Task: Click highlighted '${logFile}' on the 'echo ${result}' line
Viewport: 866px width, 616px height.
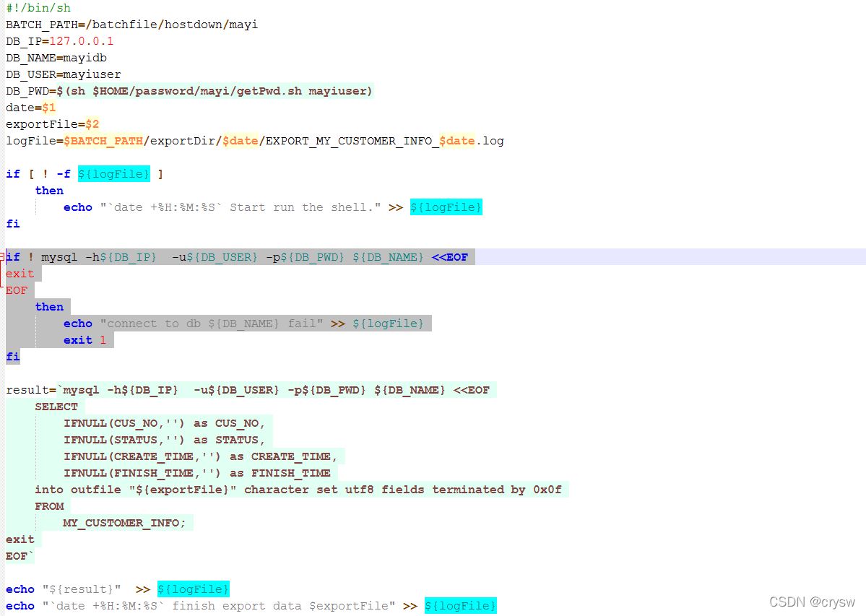Action: point(194,589)
